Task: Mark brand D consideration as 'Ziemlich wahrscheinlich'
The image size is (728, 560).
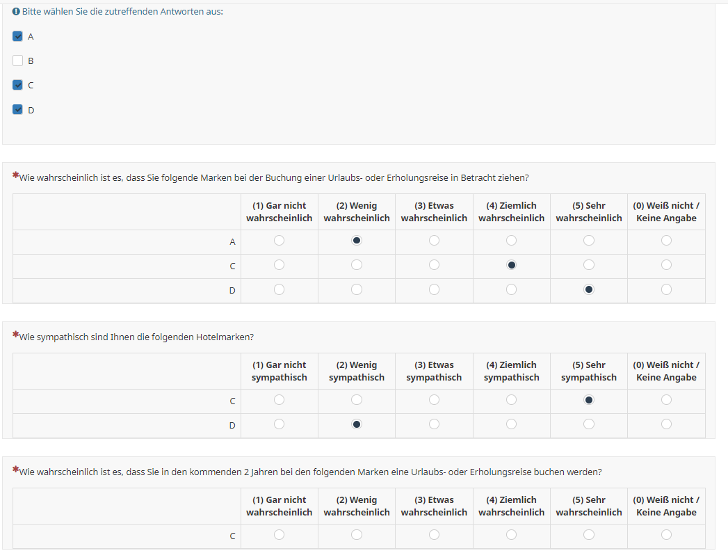Action: [x=512, y=289]
